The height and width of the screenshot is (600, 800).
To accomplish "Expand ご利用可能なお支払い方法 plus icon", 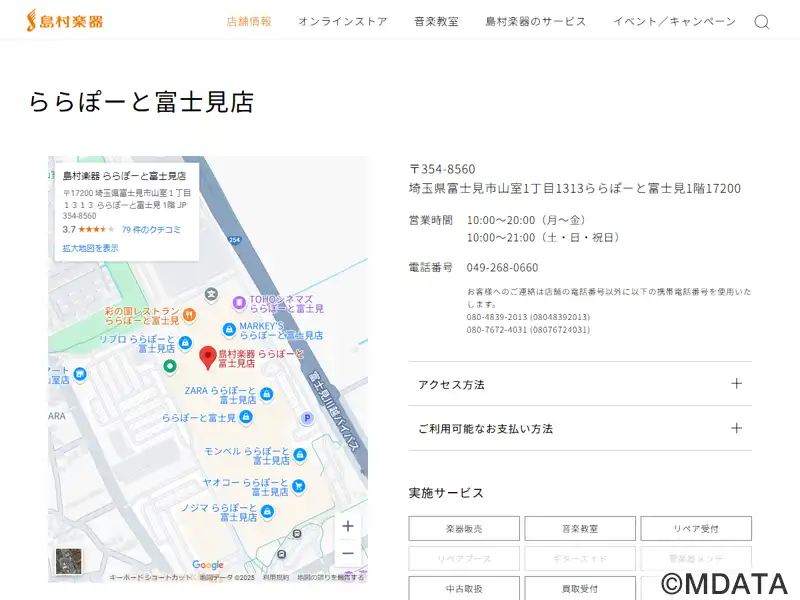I will (736, 428).
